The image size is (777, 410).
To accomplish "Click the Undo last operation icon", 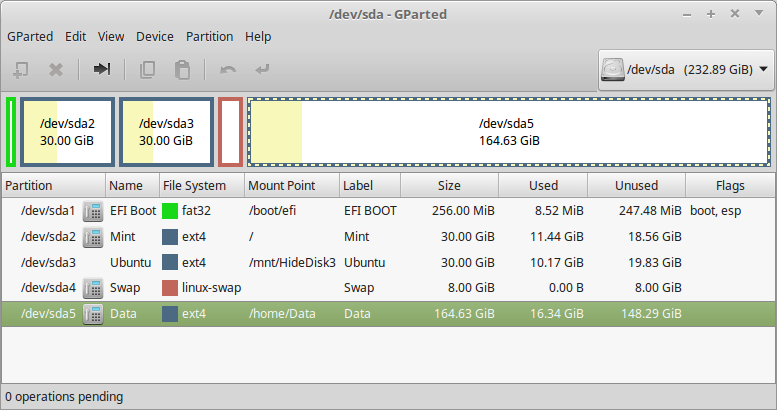I will tap(227, 69).
